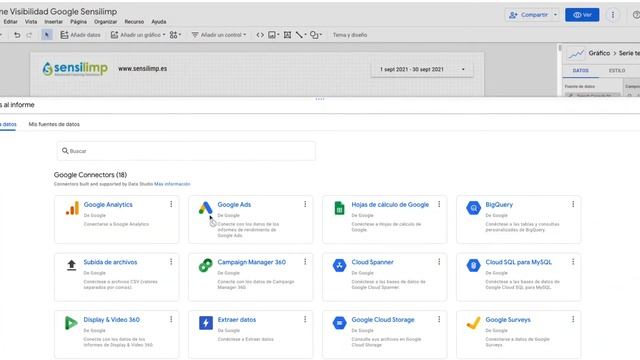Switch to the ESTILO tab
Screen dimensions: 640x360
617,71
